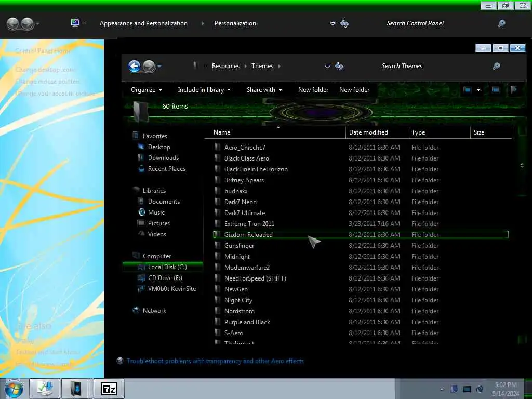Select the Dark7 Neon folder icon

coord(218,202)
